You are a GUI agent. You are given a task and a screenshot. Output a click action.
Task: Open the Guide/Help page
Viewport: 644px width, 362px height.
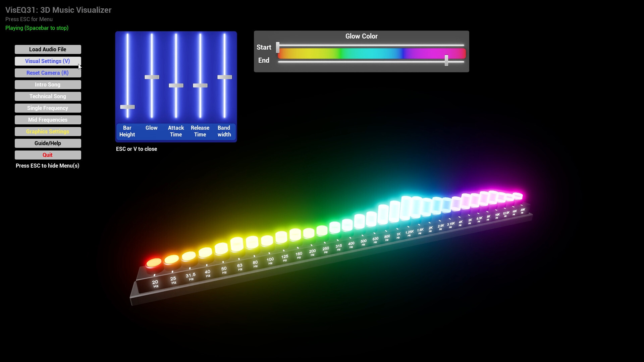[x=48, y=143]
